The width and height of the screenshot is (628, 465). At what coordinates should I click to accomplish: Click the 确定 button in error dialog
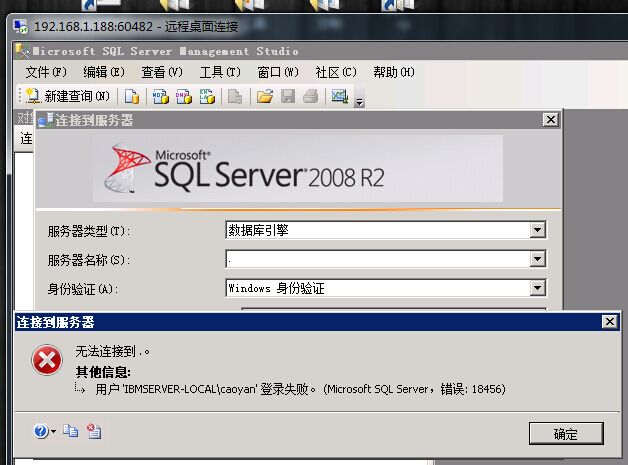tap(566, 433)
